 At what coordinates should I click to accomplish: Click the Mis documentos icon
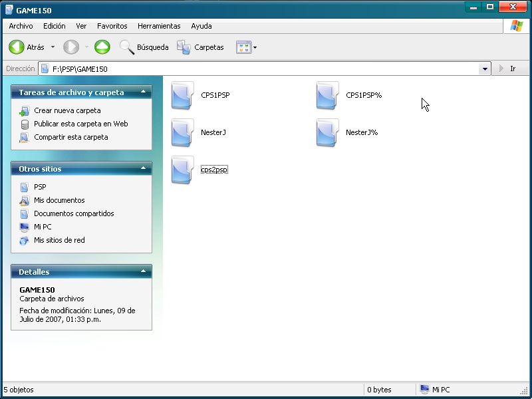[25, 201]
